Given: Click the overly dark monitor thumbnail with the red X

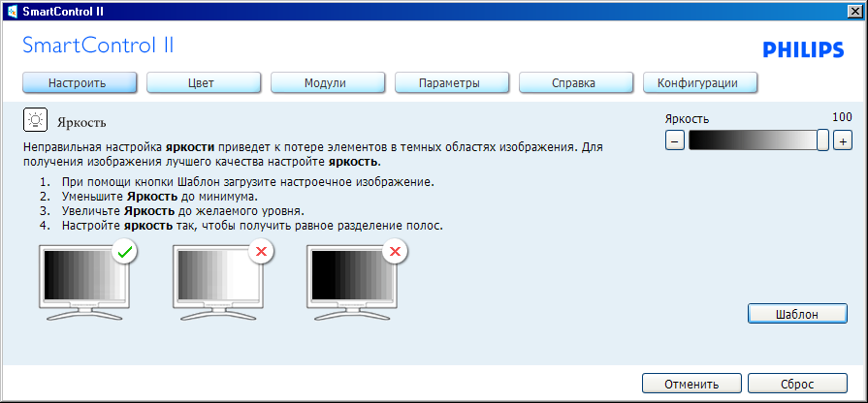Looking at the screenshot, I should [x=355, y=282].
